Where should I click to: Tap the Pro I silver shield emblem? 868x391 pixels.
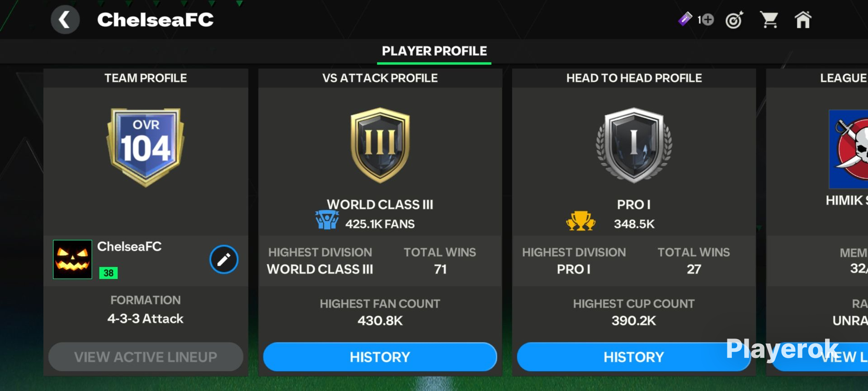coord(634,145)
